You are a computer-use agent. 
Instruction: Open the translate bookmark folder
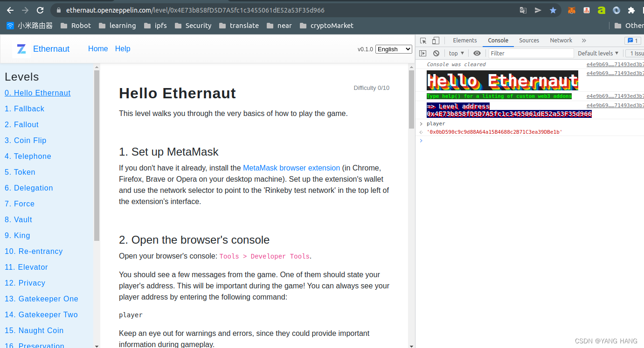click(x=239, y=26)
